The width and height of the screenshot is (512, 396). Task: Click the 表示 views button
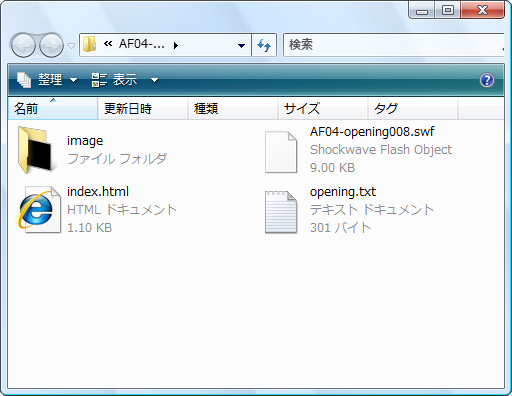(x=114, y=80)
